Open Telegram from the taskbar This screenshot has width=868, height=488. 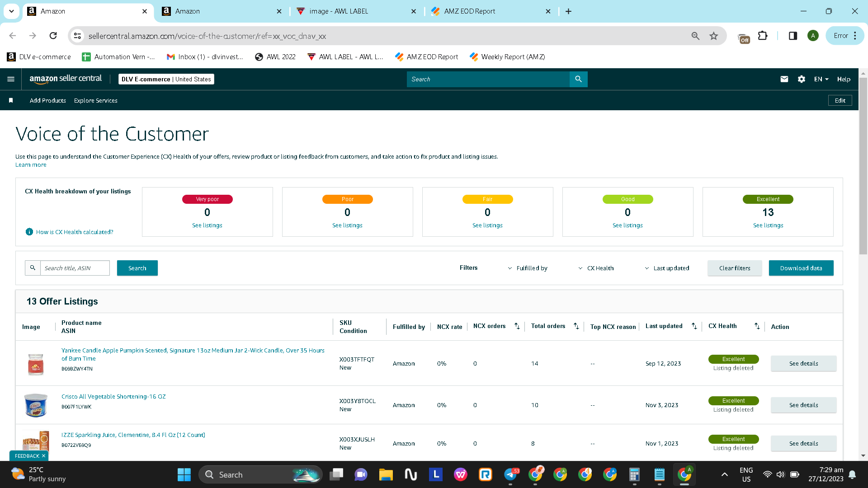coord(510,474)
